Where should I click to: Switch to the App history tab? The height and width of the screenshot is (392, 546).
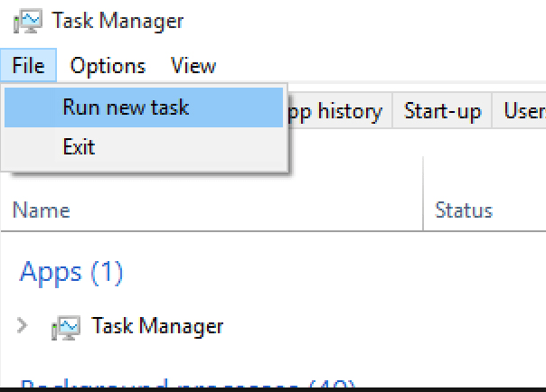click(x=336, y=112)
